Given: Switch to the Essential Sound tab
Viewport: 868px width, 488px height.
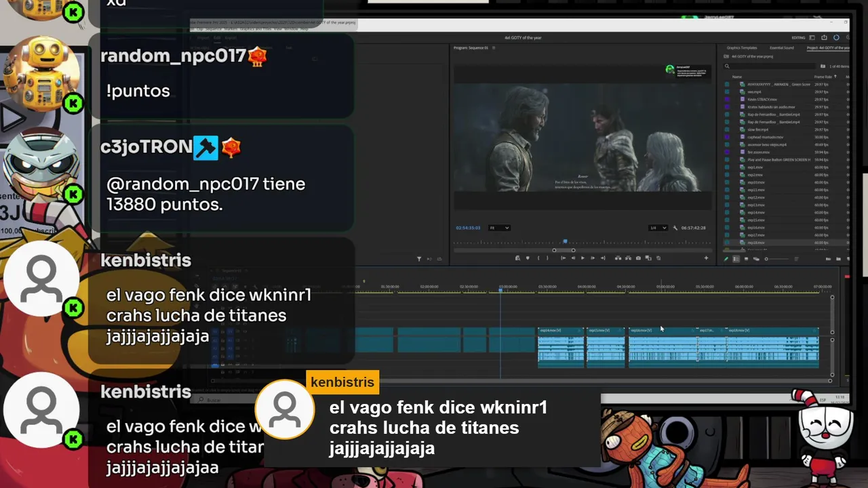Looking at the screenshot, I should coord(782,48).
